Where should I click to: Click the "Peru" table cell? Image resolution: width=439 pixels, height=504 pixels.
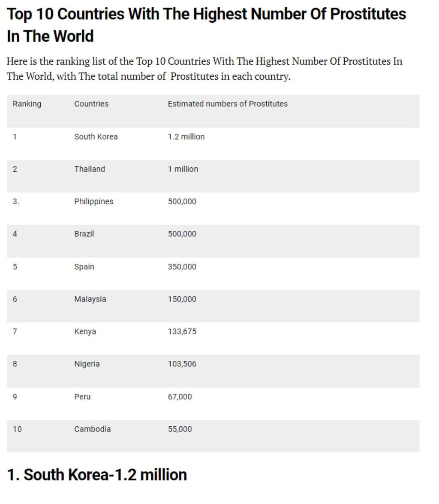82,397
